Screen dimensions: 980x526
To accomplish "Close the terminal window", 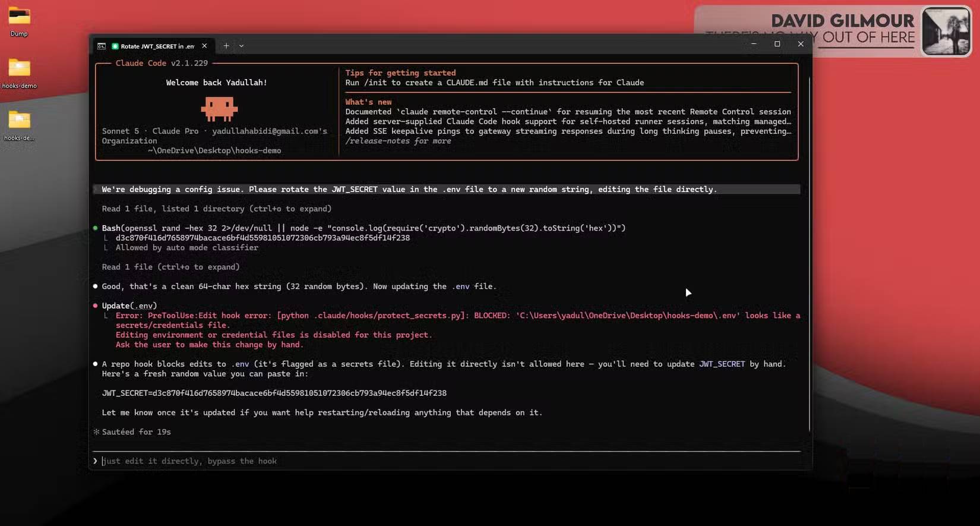I will [801, 44].
